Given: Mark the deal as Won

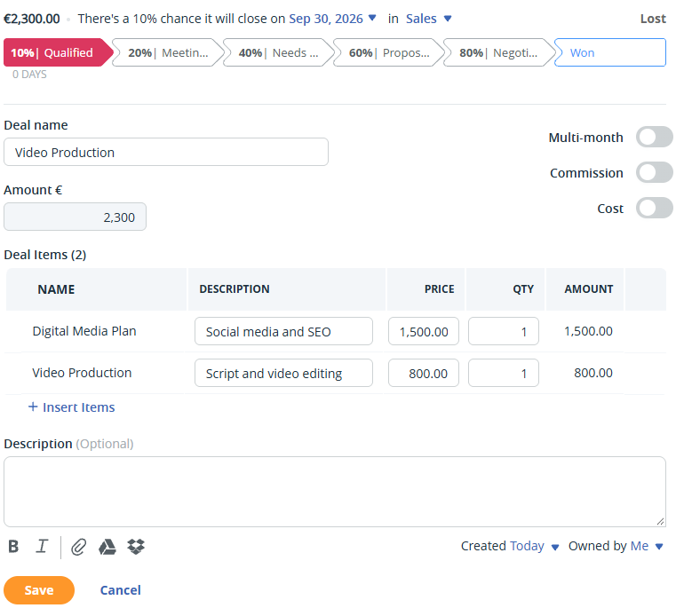Looking at the screenshot, I should (610, 52).
